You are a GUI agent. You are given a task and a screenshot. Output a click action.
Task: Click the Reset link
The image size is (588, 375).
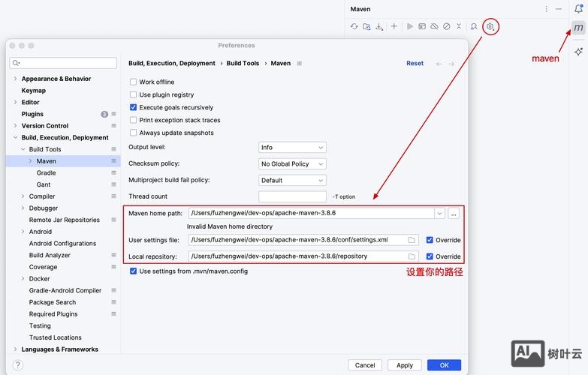[x=415, y=64]
